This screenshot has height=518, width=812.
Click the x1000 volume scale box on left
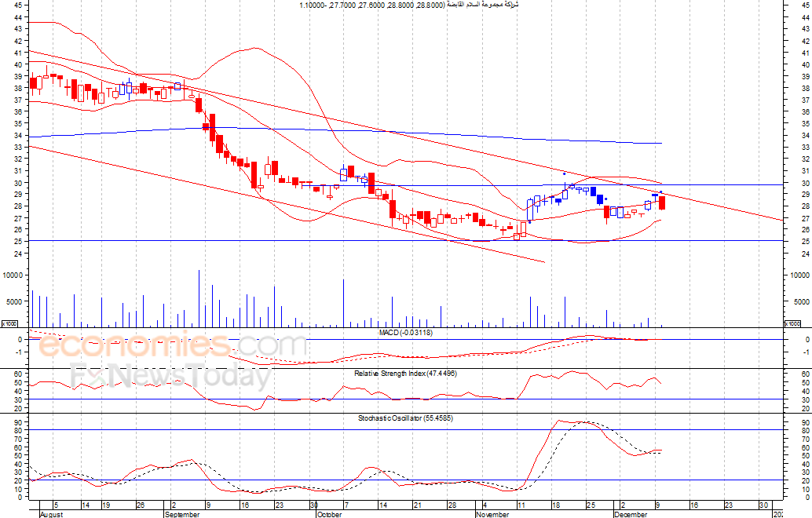9,323
